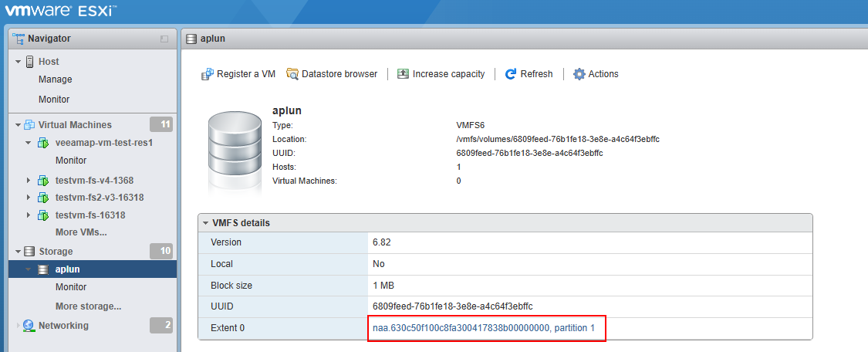Click the Increase capacity icon
Image resolution: width=868 pixels, height=352 pixels.
pos(404,73)
